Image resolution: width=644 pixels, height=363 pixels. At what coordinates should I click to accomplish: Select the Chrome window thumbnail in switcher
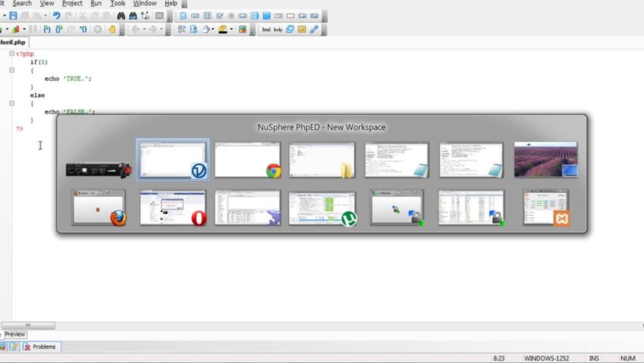click(247, 160)
